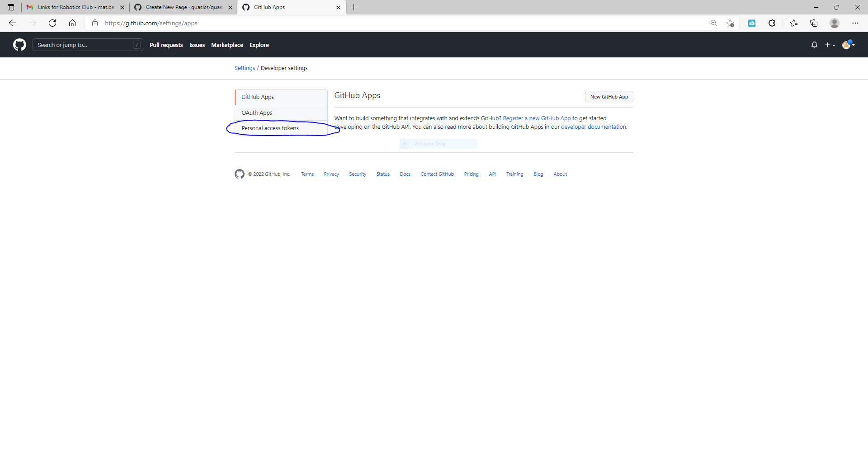Switch to Create New Page tab
The height and width of the screenshot is (470, 868).
[184, 7]
